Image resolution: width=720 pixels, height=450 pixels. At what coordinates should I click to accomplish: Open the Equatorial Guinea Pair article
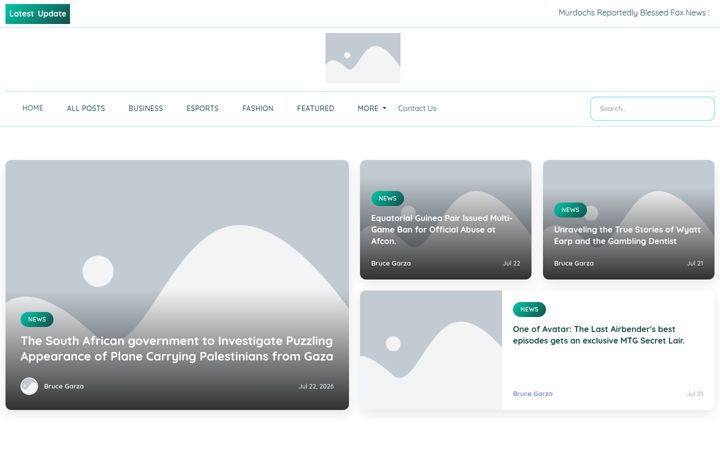point(441,230)
